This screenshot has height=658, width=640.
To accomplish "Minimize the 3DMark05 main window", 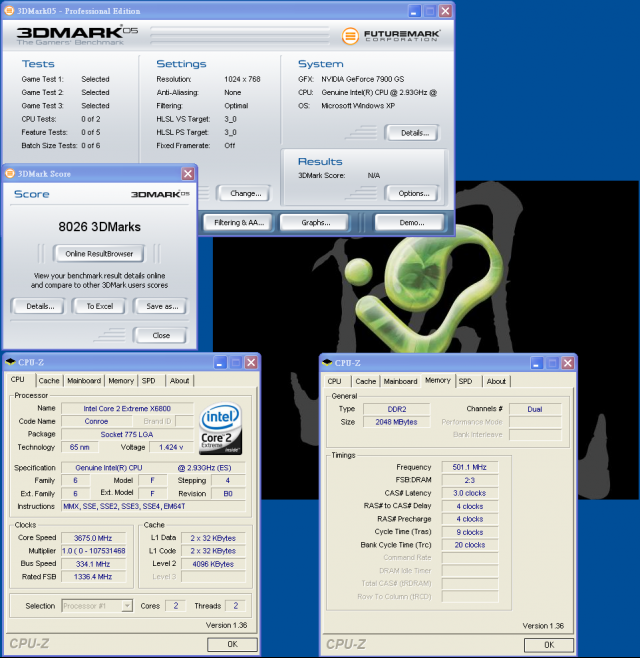I will click(x=414, y=11).
